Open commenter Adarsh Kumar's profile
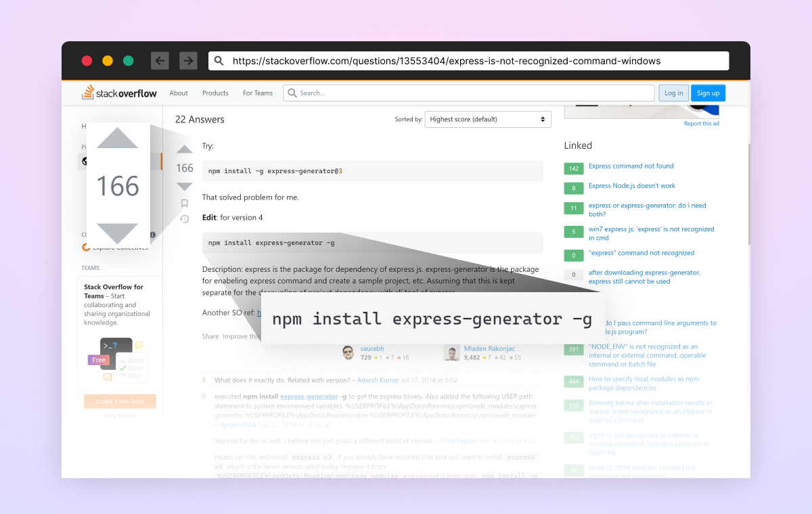The height and width of the screenshot is (514, 812). (377, 380)
